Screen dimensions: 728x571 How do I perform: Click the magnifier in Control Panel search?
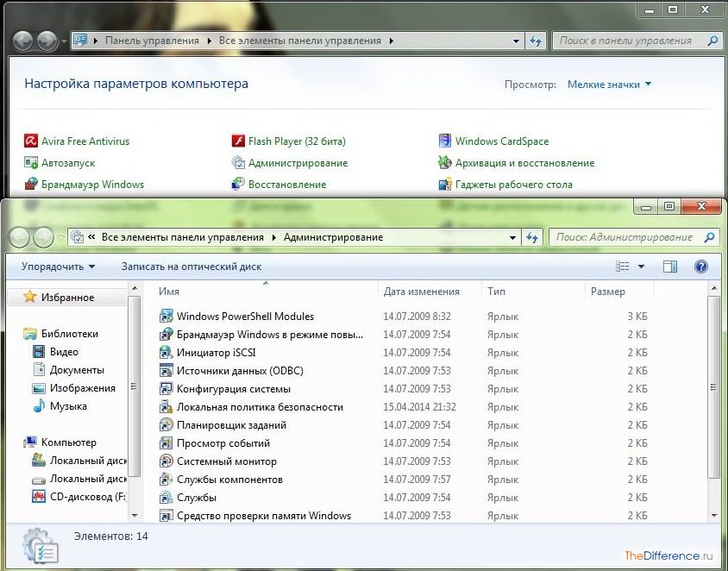712,41
